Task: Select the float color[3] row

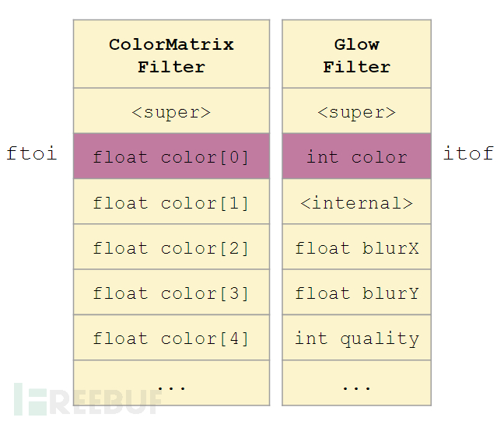Action: point(171,292)
